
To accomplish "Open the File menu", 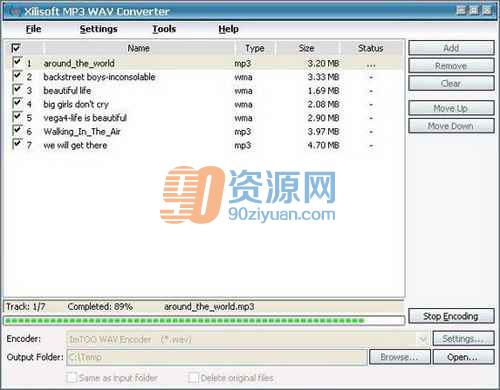I will point(33,29).
